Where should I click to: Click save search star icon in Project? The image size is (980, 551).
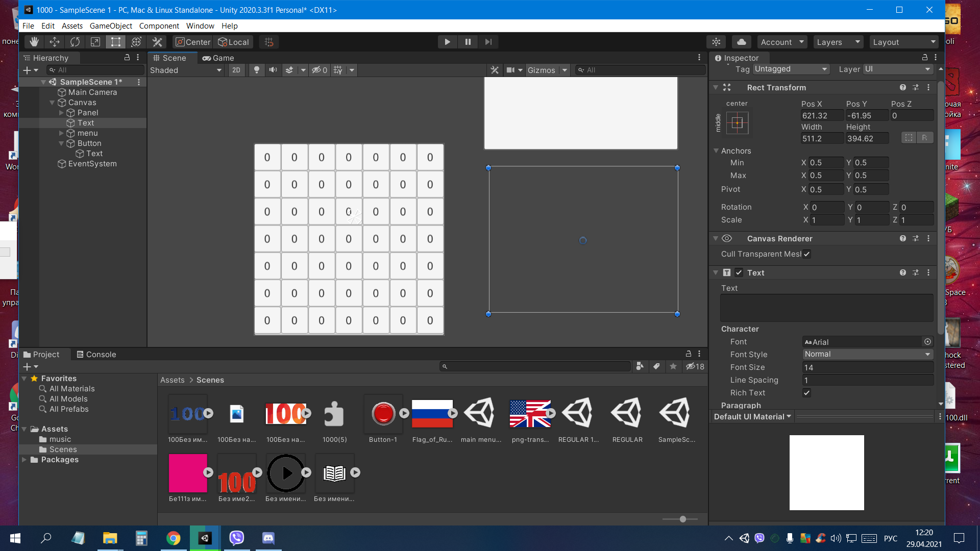(x=673, y=366)
